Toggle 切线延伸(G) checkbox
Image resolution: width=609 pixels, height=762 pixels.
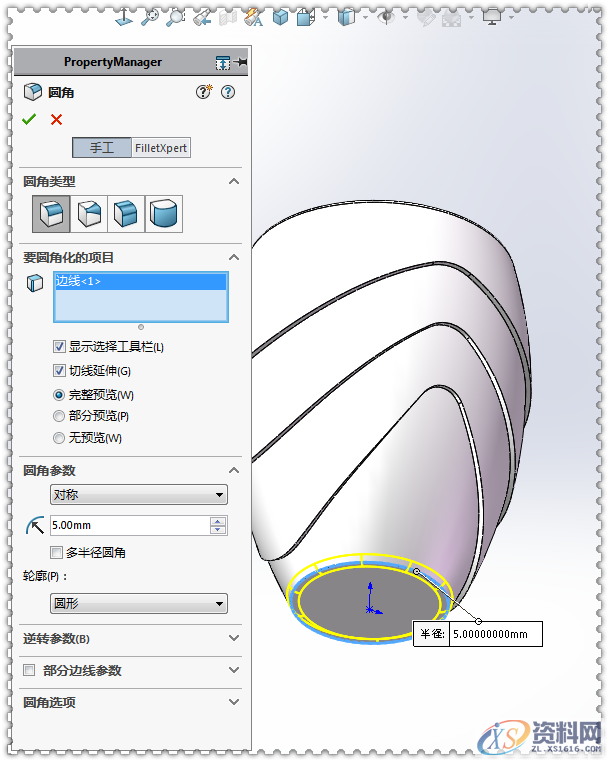coord(59,371)
